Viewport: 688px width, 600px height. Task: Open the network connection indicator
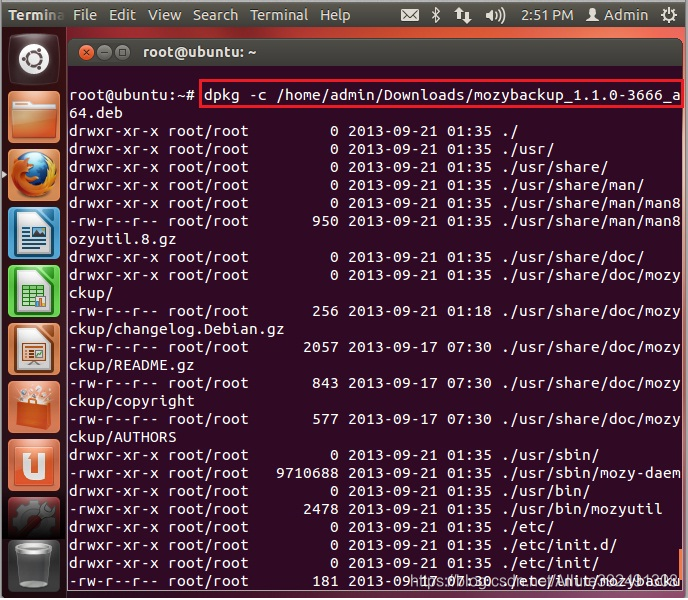point(462,15)
